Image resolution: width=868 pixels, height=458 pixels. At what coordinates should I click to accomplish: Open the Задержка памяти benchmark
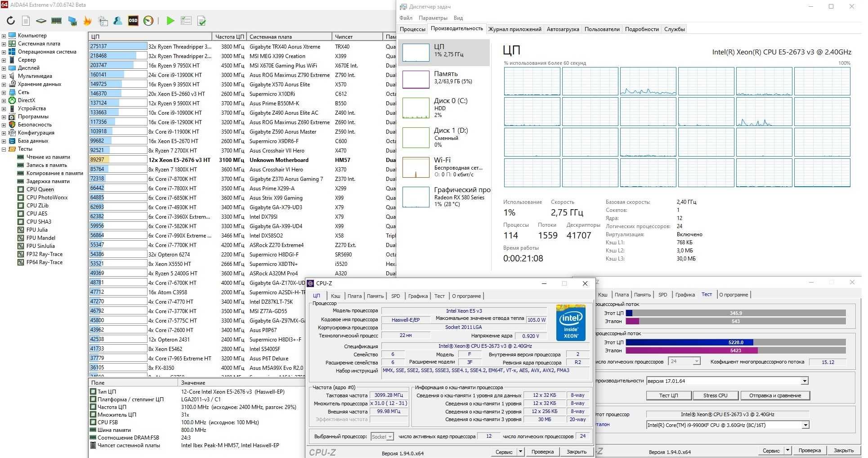(48, 181)
